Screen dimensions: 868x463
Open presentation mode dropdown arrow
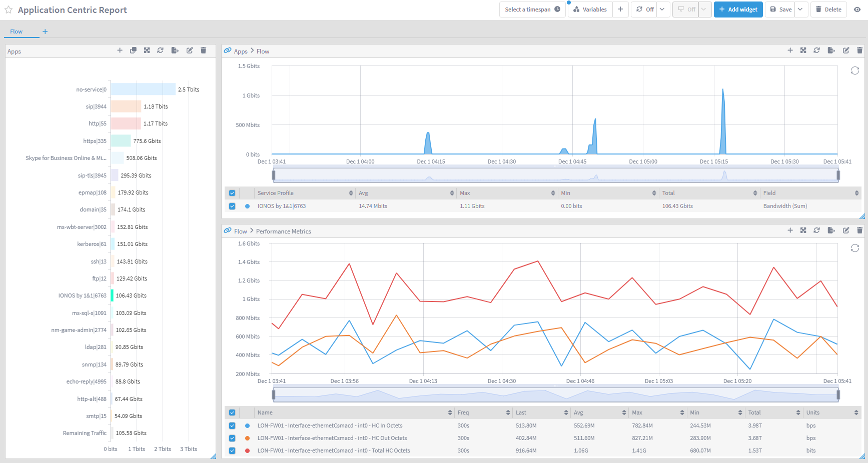pyautogui.click(x=704, y=9)
